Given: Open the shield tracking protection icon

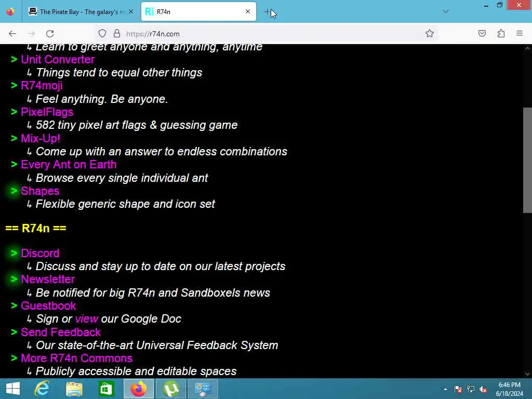Looking at the screenshot, I should [x=102, y=34].
